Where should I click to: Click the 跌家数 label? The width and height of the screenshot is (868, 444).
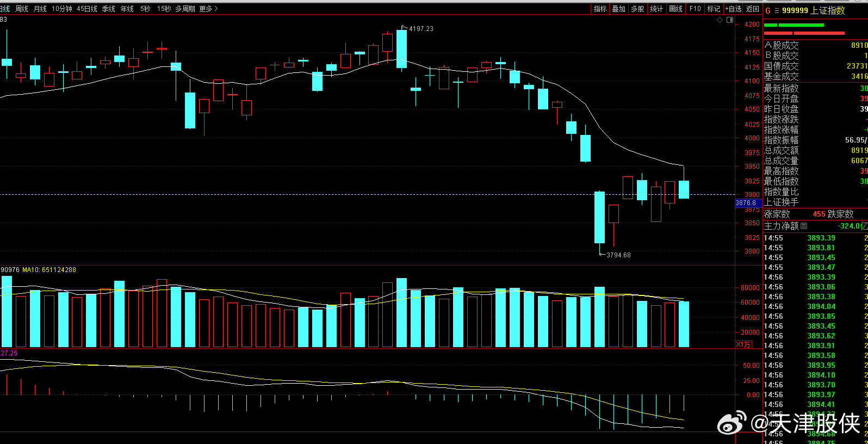tap(841, 214)
